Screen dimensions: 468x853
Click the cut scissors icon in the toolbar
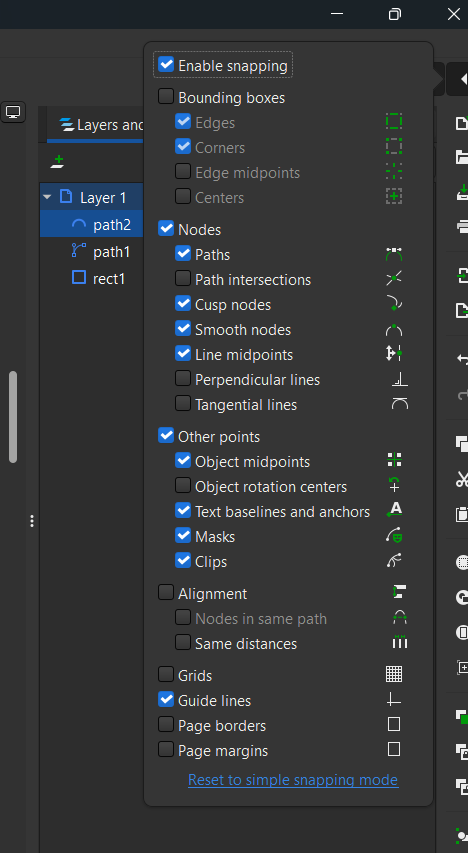pos(462,479)
